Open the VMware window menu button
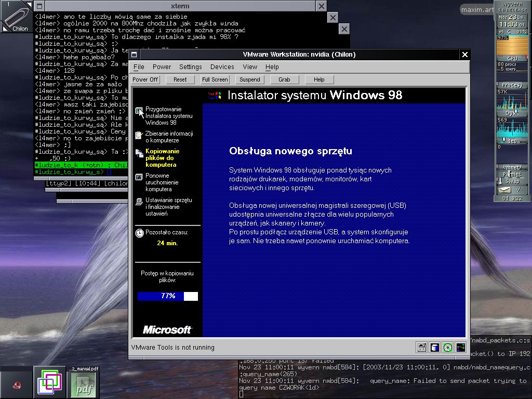 (x=134, y=55)
